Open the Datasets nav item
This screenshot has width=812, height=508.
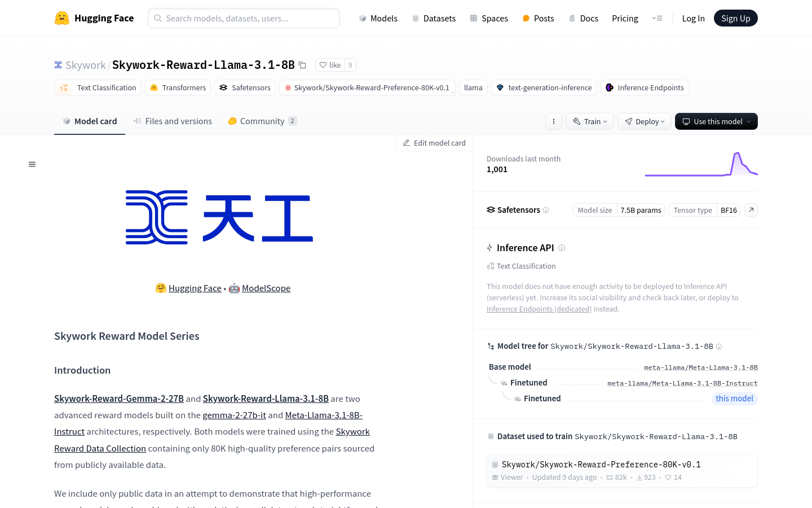click(434, 18)
